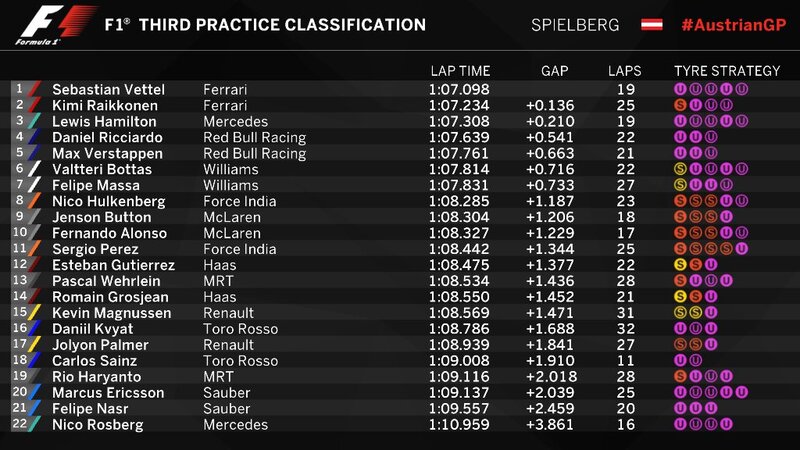
Task: Click the Ferrari red stripe beside position 1
Action: point(34,89)
